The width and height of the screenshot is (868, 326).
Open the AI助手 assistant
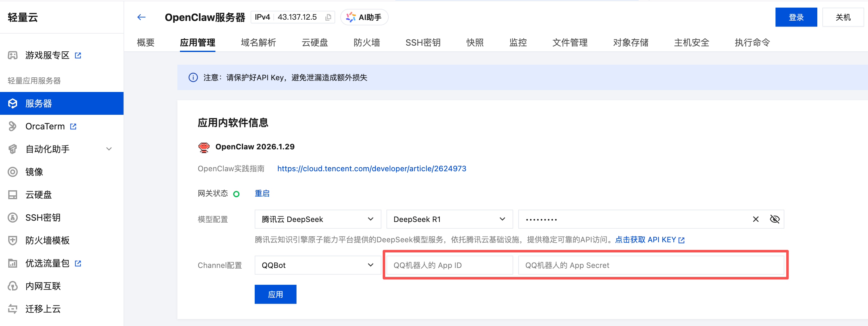point(364,17)
